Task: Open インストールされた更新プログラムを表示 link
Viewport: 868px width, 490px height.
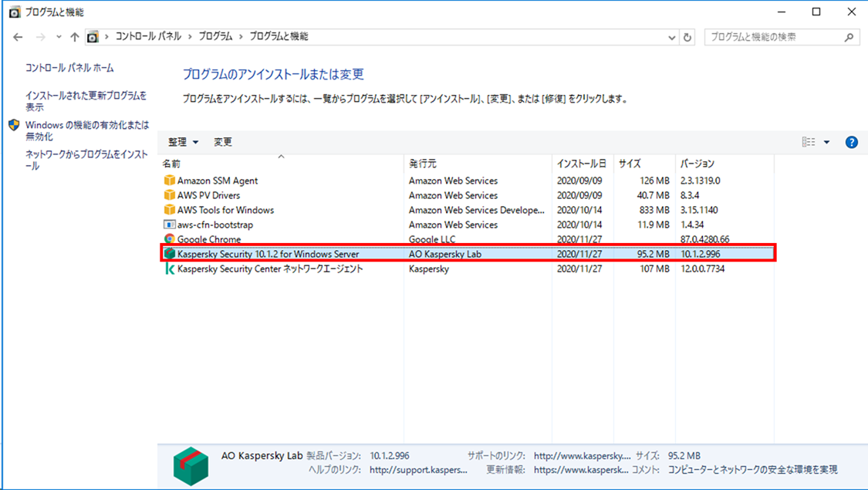Action: (86, 101)
